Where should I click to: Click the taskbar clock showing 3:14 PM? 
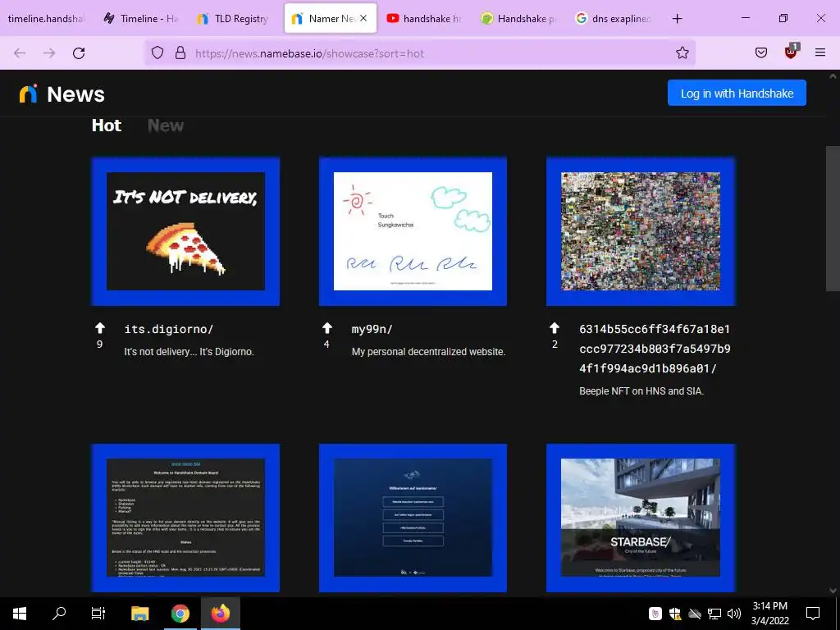click(x=769, y=614)
